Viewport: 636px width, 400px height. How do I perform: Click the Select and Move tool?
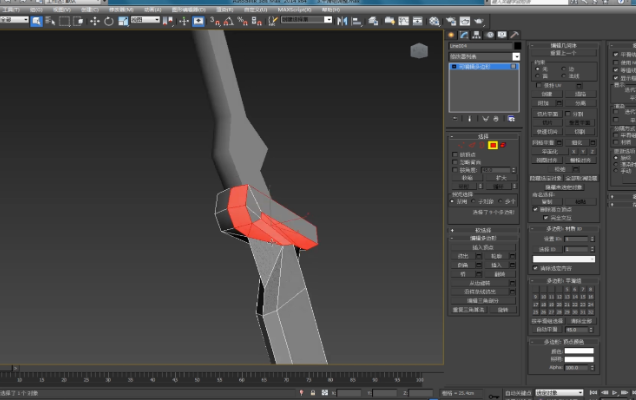point(95,20)
